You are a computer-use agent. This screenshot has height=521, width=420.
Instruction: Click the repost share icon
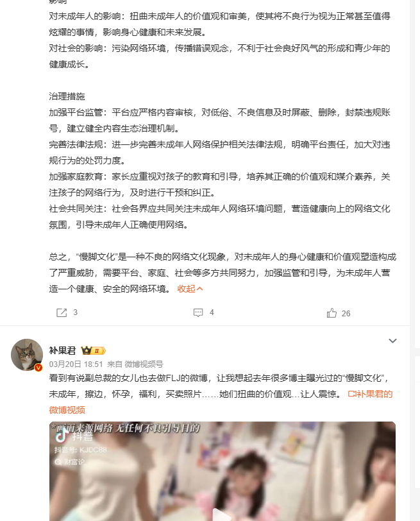point(62,312)
